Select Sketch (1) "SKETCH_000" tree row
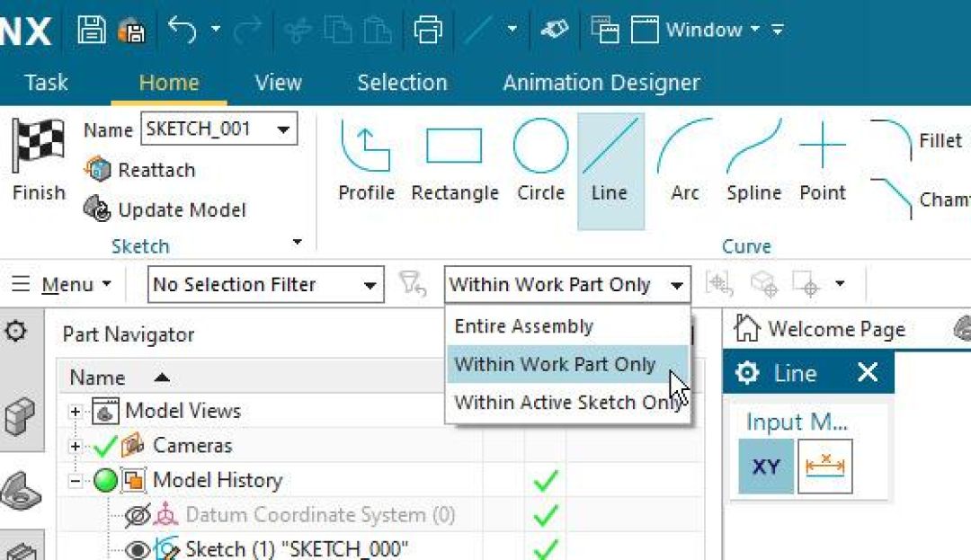This screenshot has height=560, width=971. (297, 549)
